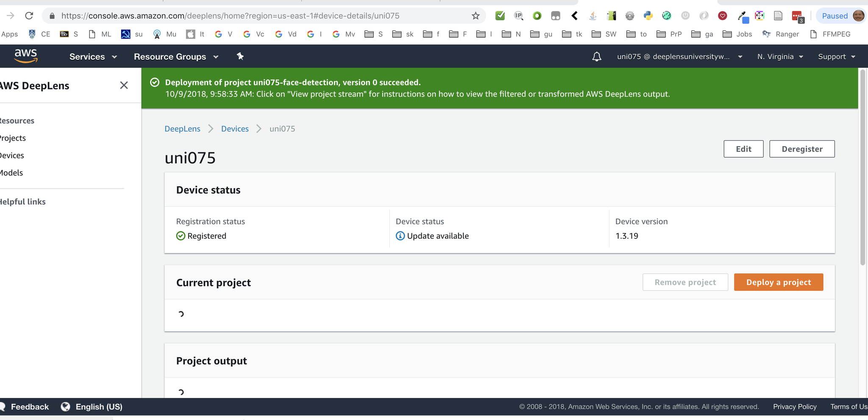Open the CE bookmark
Screen dimensions: 868x420
tap(39, 34)
